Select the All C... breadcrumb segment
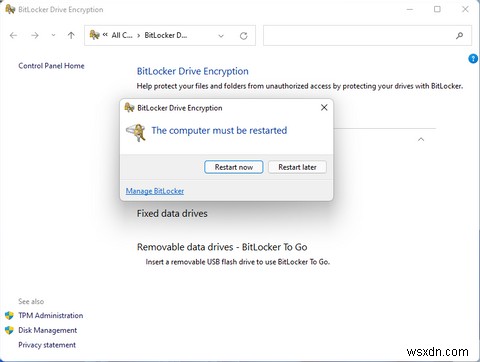Viewport: 480px width, 362px height. pyautogui.click(x=122, y=35)
